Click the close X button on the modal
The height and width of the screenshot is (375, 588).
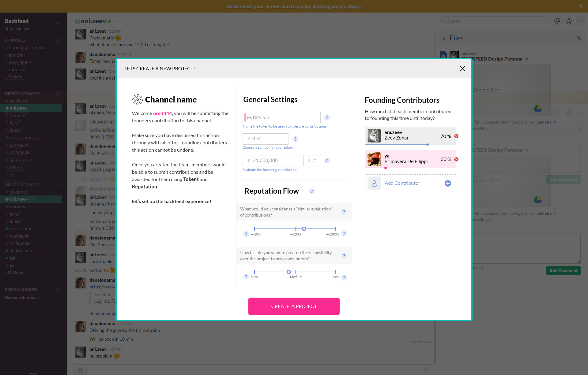click(462, 68)
